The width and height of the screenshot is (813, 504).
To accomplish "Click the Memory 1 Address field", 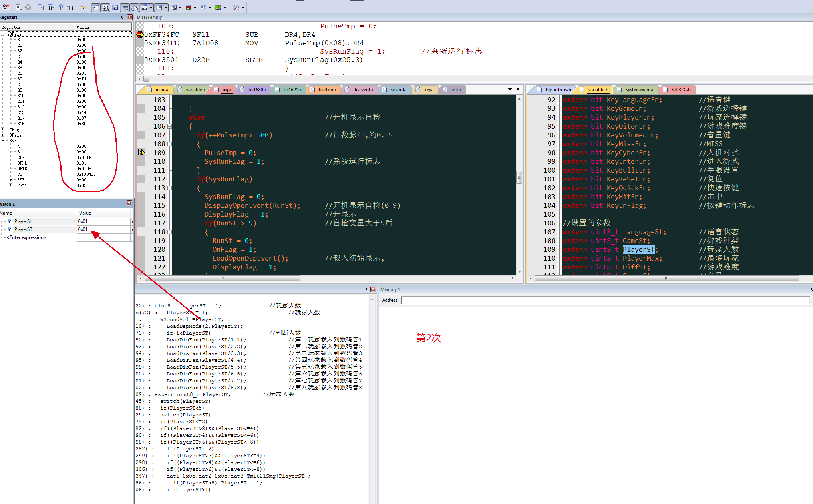I will tap(605, 300).
